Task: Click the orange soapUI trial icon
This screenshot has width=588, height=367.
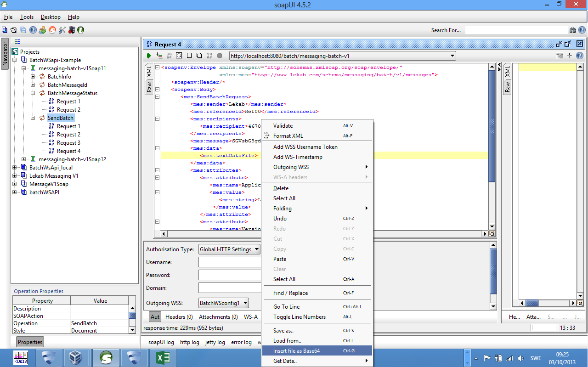Action: 52,30
